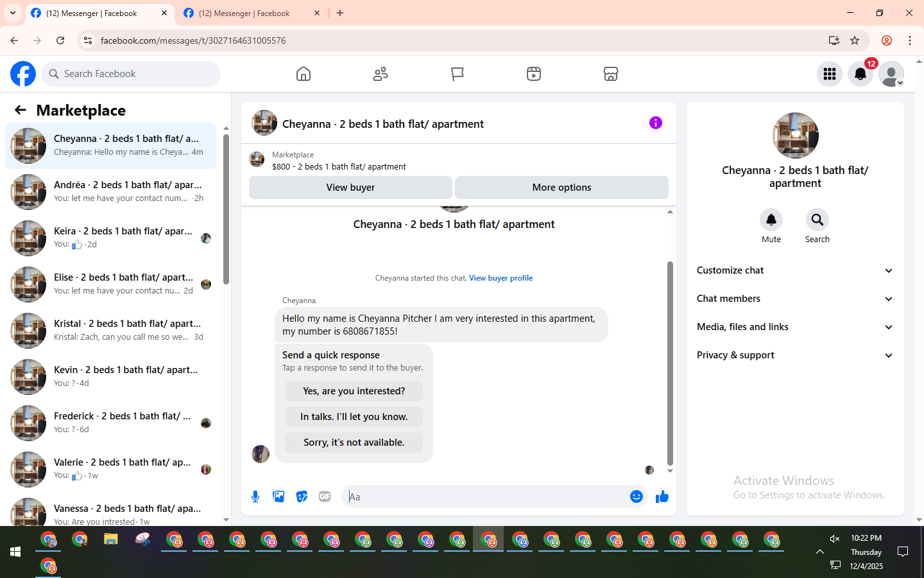Open emoji picker in message box
Viewport: 924px width, 578px height.
tap(637, 496)
